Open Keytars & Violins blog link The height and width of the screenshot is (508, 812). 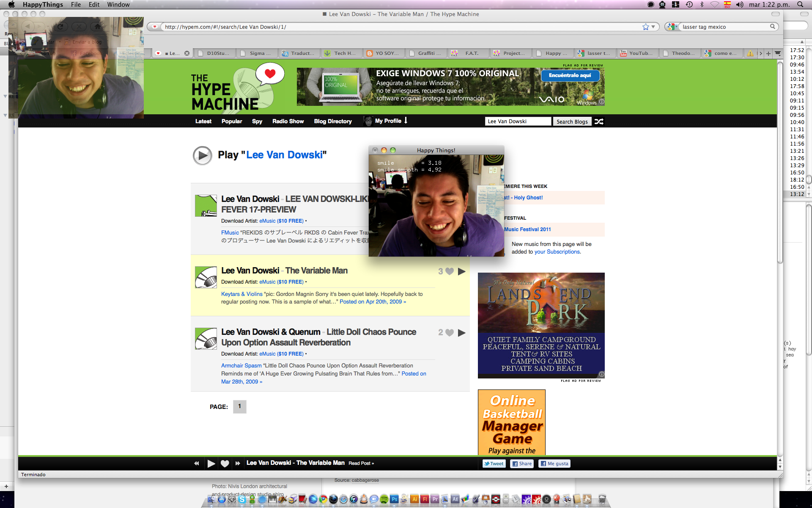click(x=241, y=294)
